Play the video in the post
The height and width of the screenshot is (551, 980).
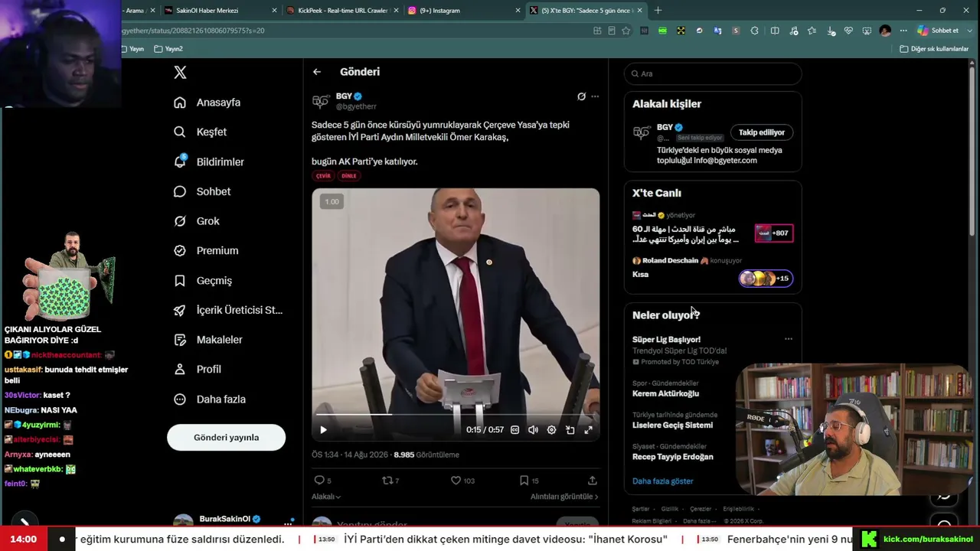tap(323, 430)
